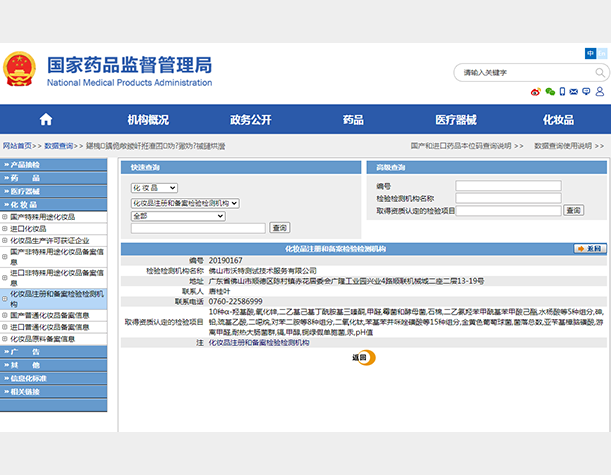Select 广告 sidebar section
Screen dimensions: 611x475
tap(53, 352)
